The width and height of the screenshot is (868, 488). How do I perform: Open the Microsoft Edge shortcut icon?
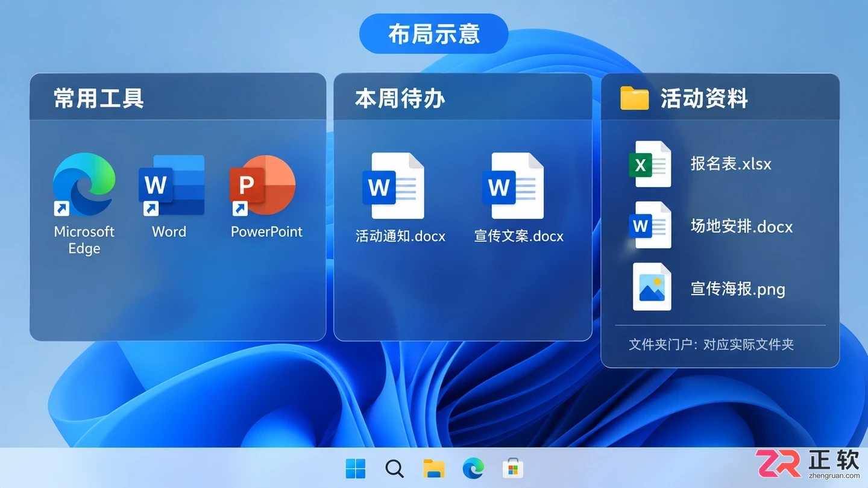pyautogui.click(x=84, y=184)
